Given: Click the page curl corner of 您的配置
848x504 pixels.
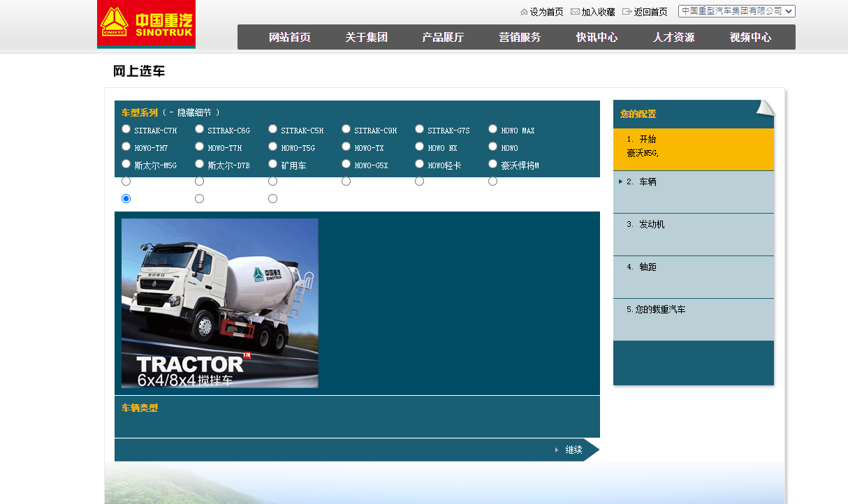Looking at the screenshot, I should [x=765, y=108].
